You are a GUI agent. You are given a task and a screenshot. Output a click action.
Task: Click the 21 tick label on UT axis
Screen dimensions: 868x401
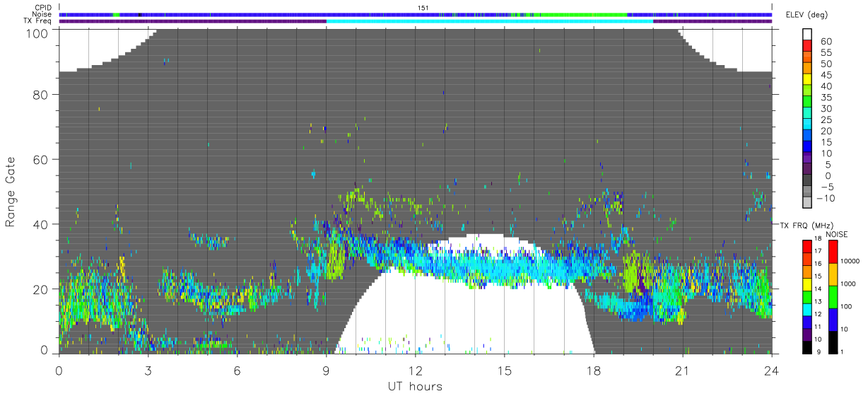click(683, 370)
